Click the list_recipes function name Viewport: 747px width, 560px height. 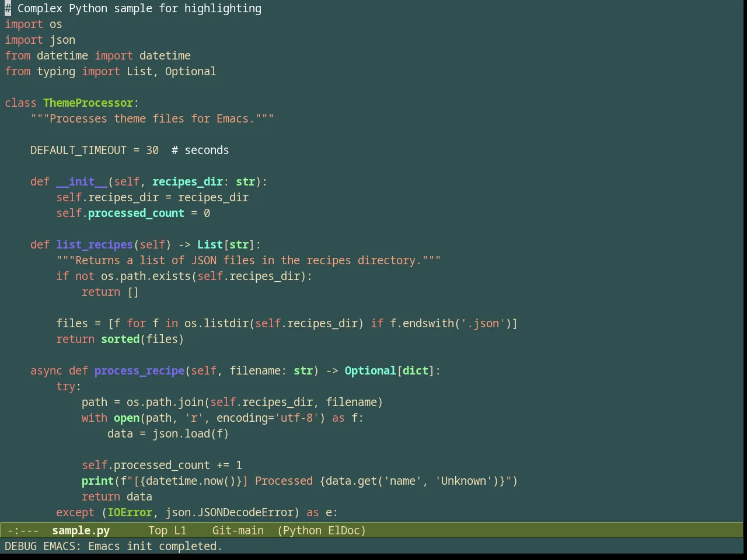[95, 244]
